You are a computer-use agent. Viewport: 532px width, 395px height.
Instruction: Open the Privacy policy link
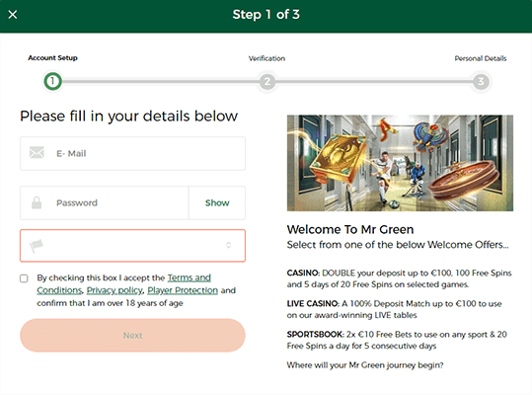(x=114, y=290)
